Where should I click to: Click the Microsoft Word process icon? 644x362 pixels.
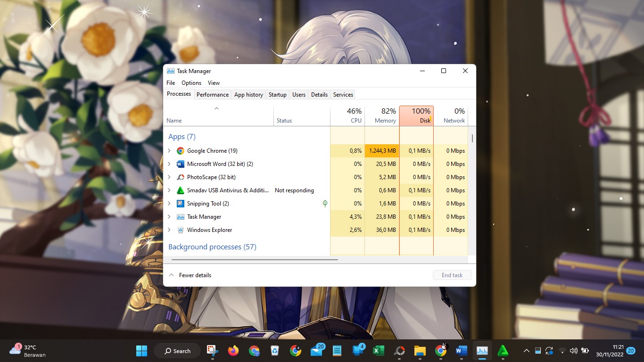point(180,164)
